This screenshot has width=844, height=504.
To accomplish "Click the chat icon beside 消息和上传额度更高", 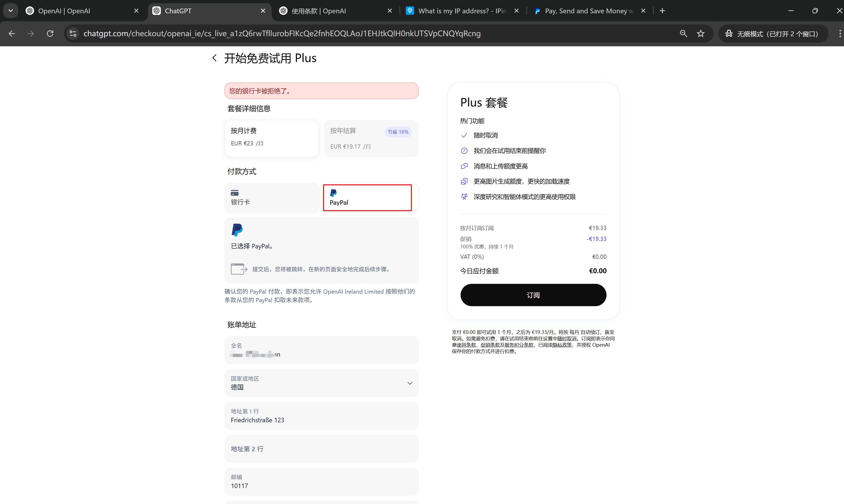I will pyautogui.click(x=464, y=166).
